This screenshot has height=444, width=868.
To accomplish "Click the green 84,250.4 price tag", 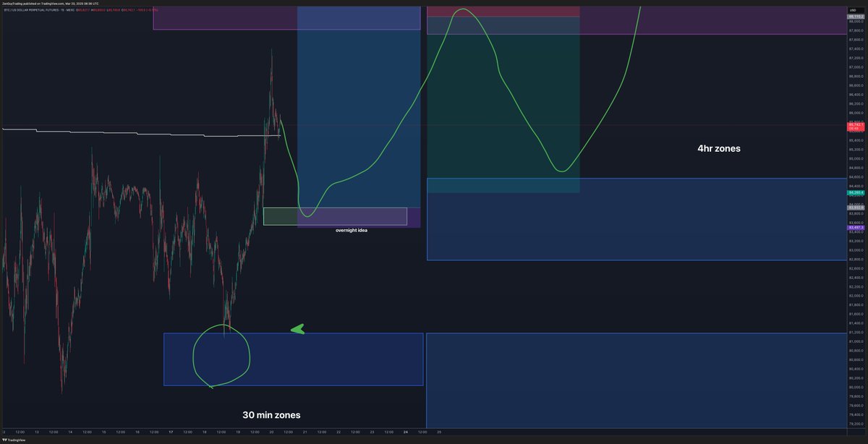I will pyautogui.click(x=855, y=193).
